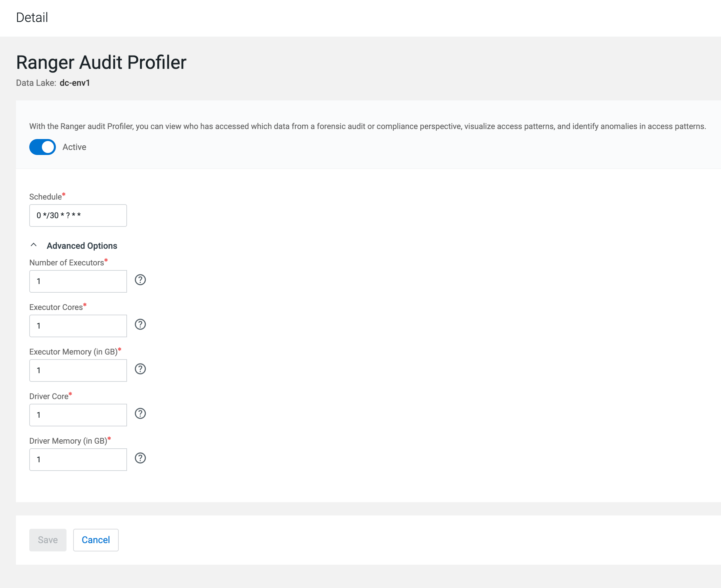The image size is (721, 588).
Task: Open help tooltip for Executor Memory
Action: [140, 369]
